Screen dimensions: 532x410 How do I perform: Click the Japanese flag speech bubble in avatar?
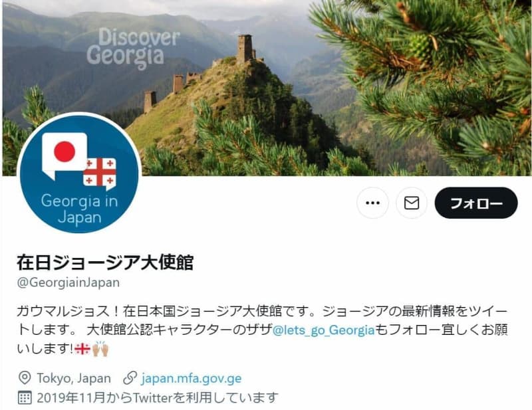[64, 155]
